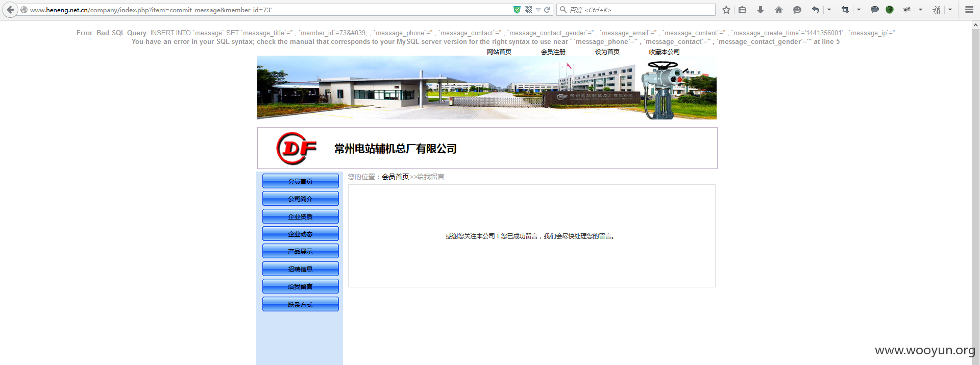Open the 企业资质 sidebar button
980x365 pixels.
pyautogui.click(x=301, y=216)
